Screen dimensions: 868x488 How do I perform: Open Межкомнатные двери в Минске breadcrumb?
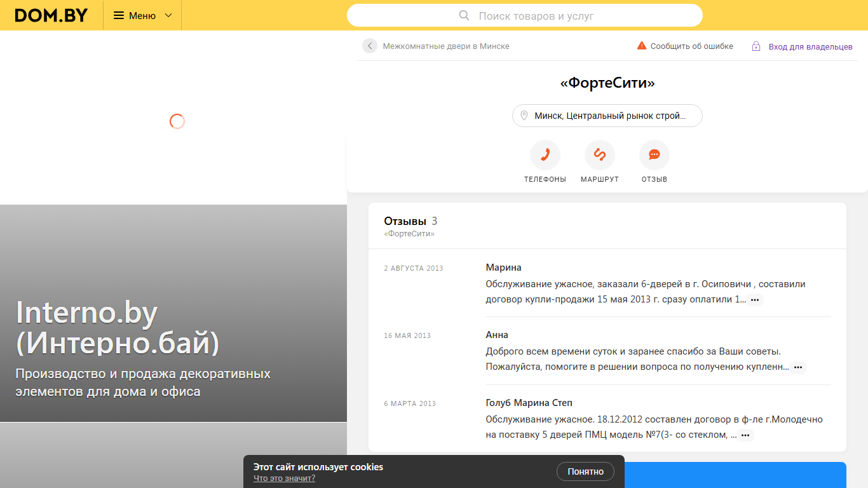(446, 46)
